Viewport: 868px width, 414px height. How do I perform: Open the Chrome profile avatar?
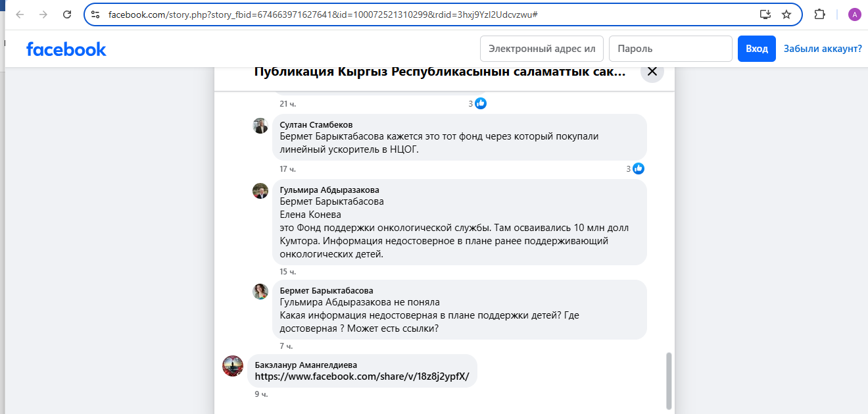(x=854, y=14)
